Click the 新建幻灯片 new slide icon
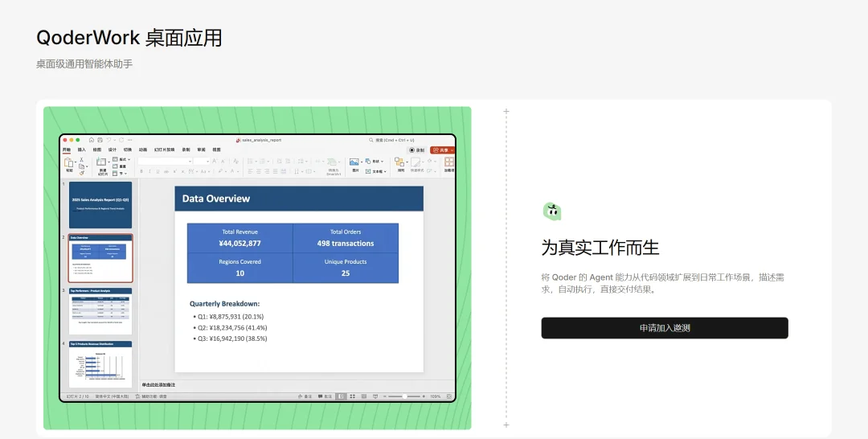Viewport: 868px width, 439px height. click(101, 162)
